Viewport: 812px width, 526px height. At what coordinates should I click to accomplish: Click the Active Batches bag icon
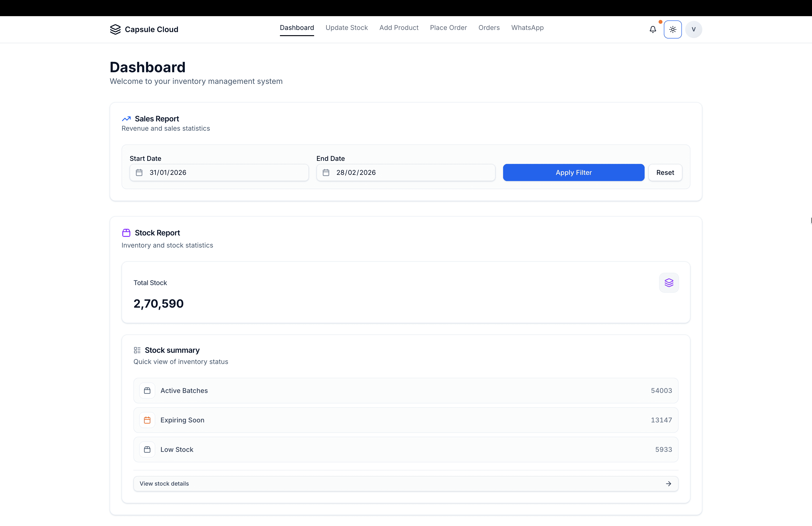[x=147, y=391]
